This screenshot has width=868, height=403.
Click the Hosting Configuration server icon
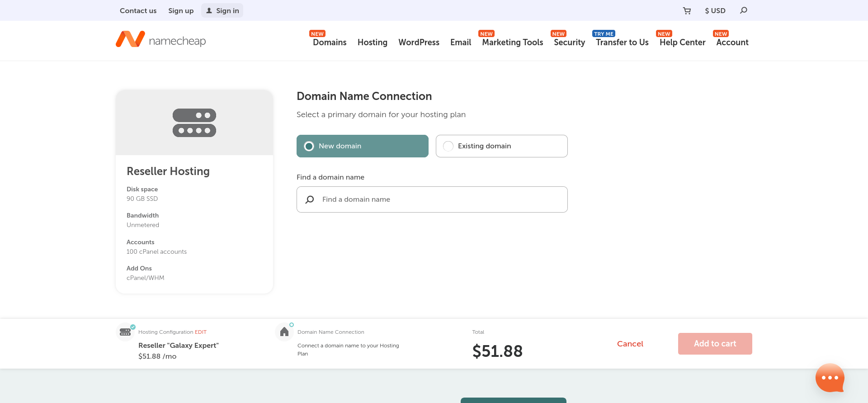125,332
